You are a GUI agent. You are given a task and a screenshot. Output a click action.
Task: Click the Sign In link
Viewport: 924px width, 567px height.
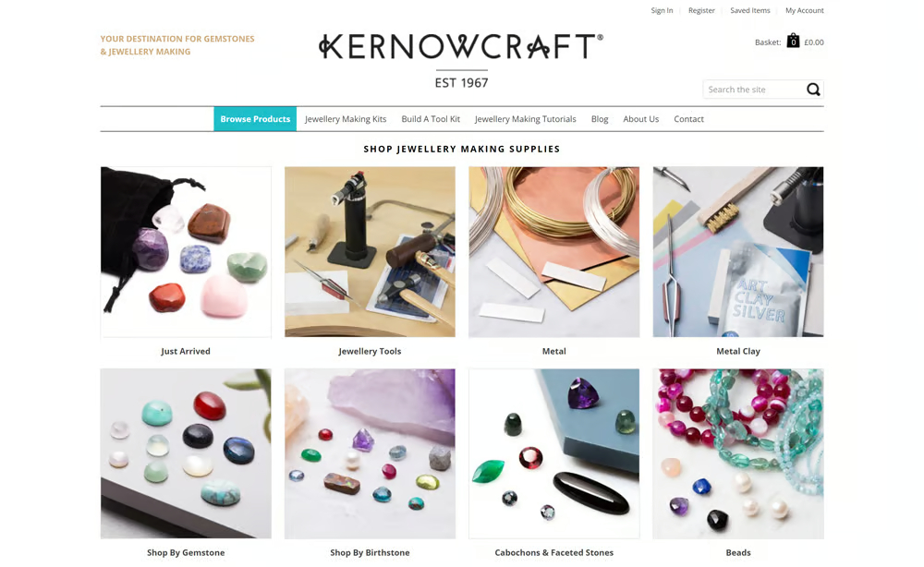pyautogui.click(x=662, y=10)
